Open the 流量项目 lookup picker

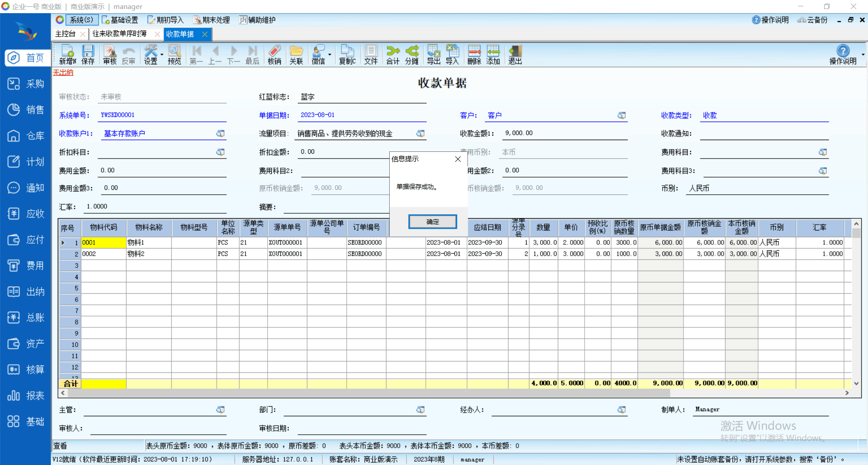(420, 134)
